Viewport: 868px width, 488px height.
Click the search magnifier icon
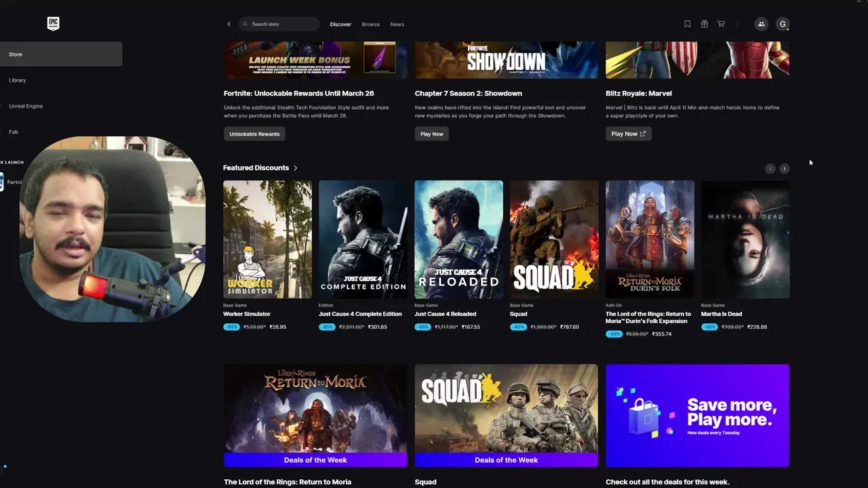click(245, 24)
